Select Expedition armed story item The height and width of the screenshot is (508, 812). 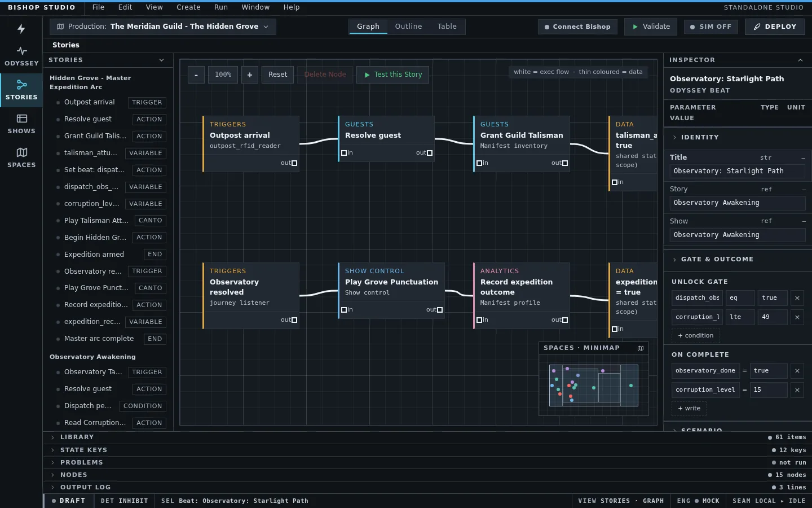108,255
